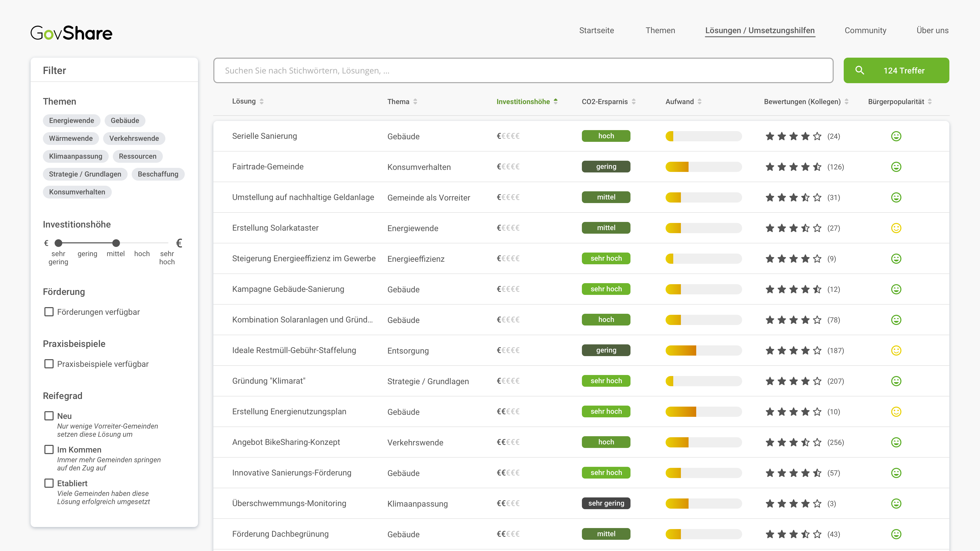Click the search magnifier icon in green button

point(859,70)
